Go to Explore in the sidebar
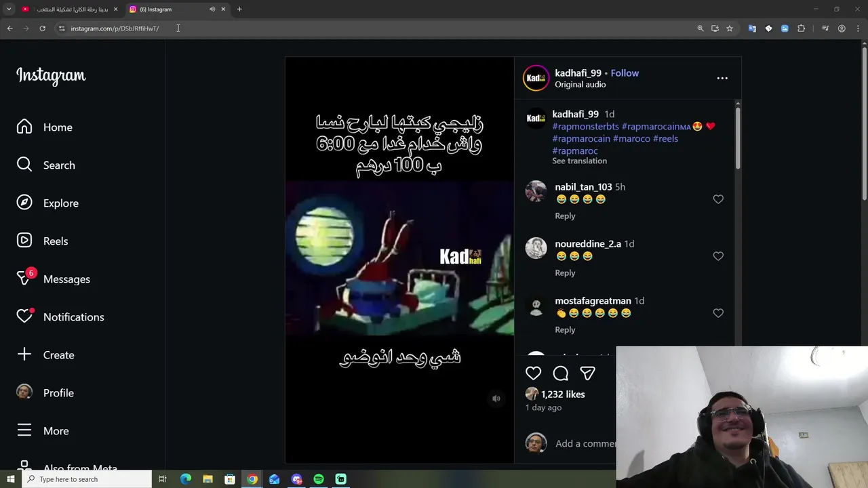 [x=47, y=203]
